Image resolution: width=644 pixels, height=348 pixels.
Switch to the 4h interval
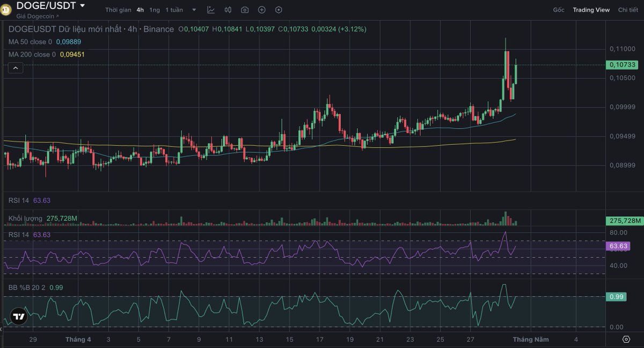139,9
